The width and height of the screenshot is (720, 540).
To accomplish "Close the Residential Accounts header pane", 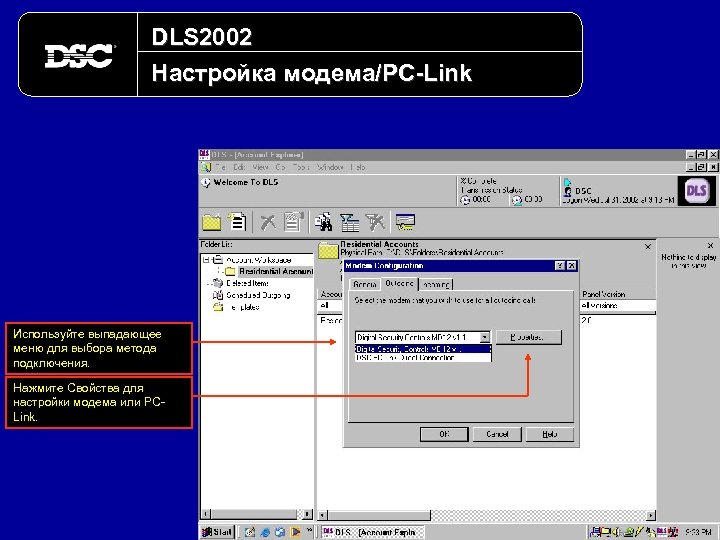I will tap(648, 247).
